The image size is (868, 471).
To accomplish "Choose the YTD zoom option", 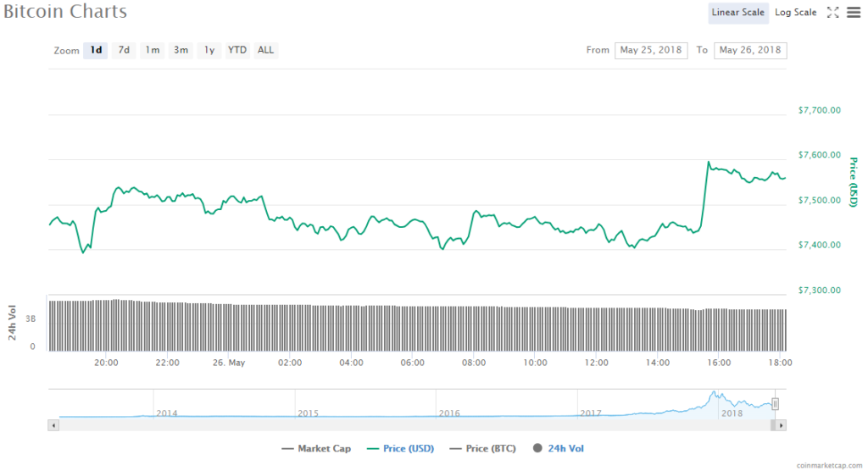I will click(x=237, y=50).
